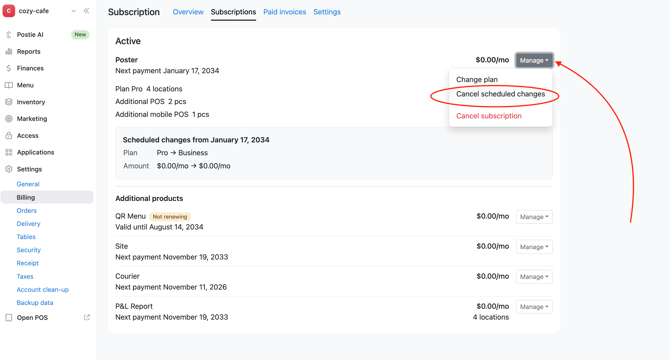This screenshot has width=670, height=360.
Task: Click the Open POS tablet icon
Action: coord(9,318)
